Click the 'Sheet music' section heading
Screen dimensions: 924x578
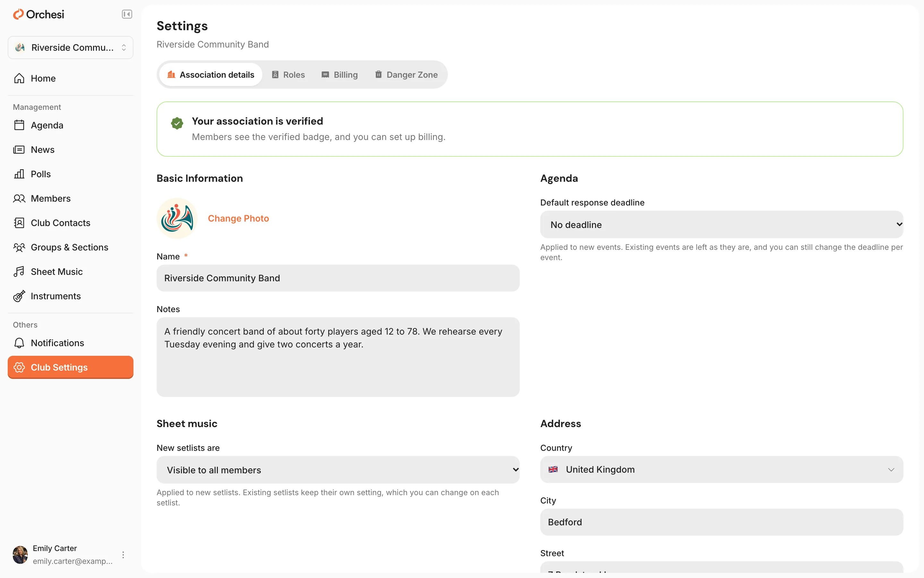pos(187,424)
